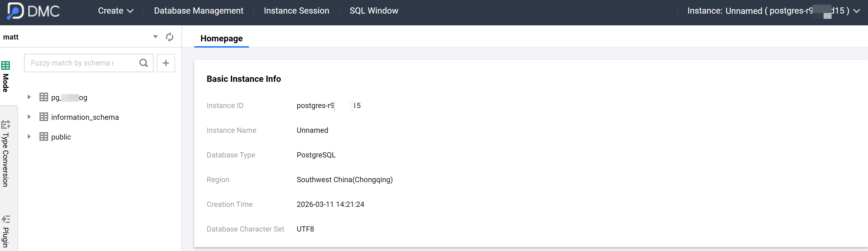Open the SQL Window

coord(374,11)
